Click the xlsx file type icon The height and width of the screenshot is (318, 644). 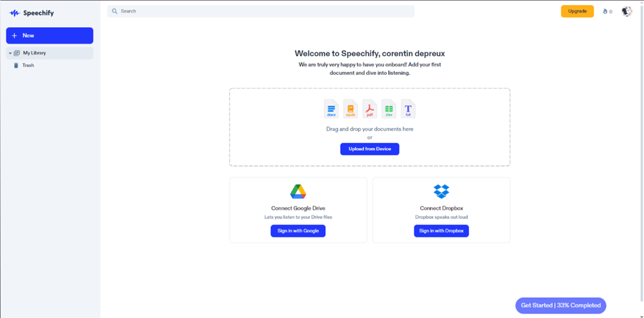click(389, 109)
